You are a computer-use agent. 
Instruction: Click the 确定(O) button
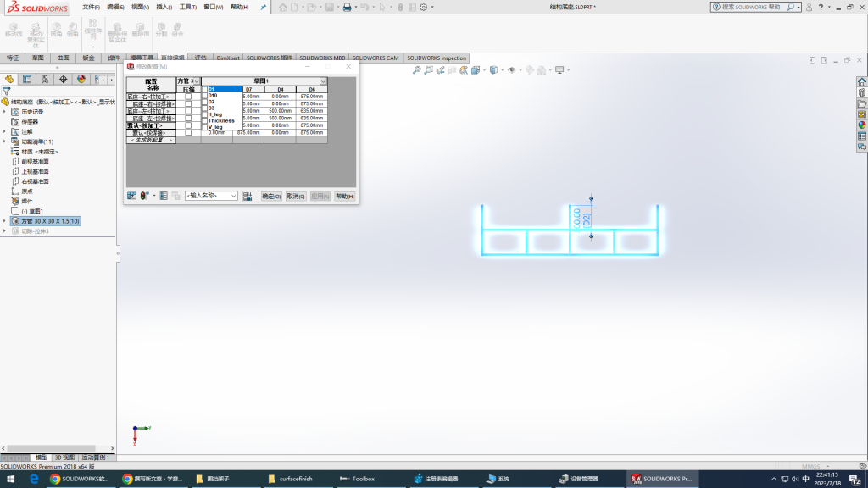[x=271, y=196]
